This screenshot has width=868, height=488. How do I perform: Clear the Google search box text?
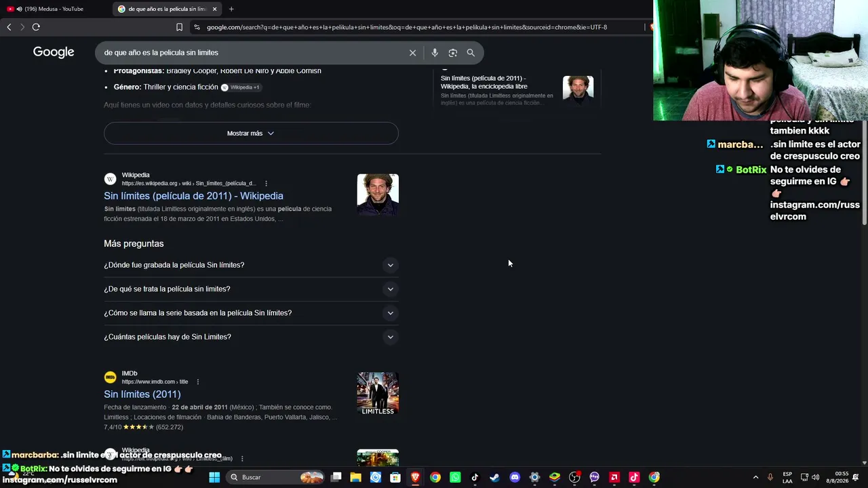[x=412, y=53]
